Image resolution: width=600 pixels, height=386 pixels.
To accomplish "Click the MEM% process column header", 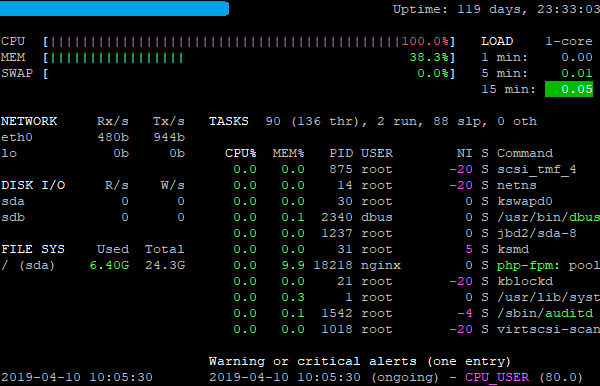I will click(x=289, y=153).
